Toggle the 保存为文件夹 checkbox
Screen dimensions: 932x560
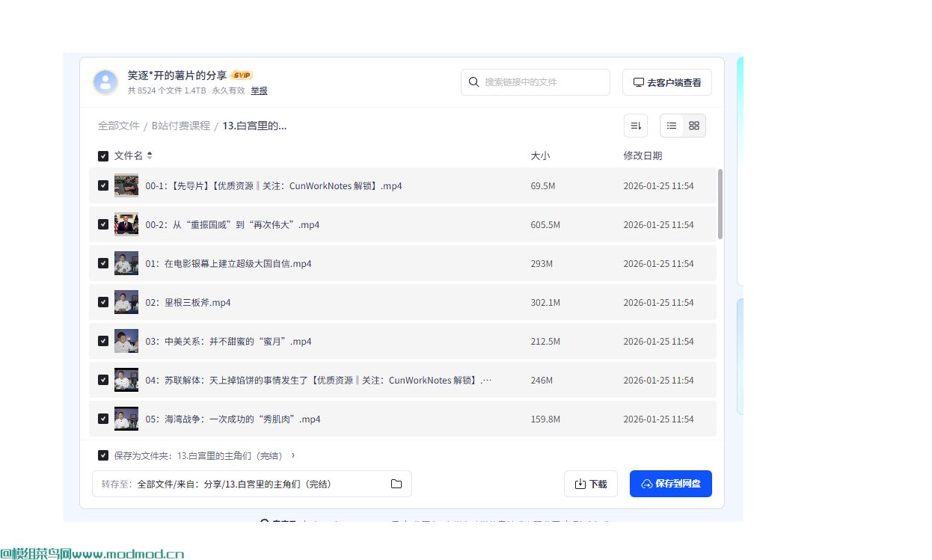tap(103, 455)
